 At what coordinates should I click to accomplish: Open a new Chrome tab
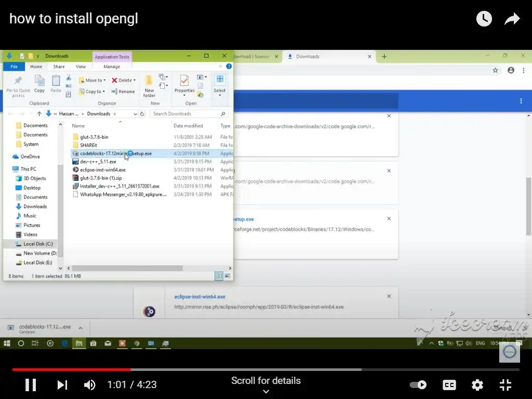384,57
